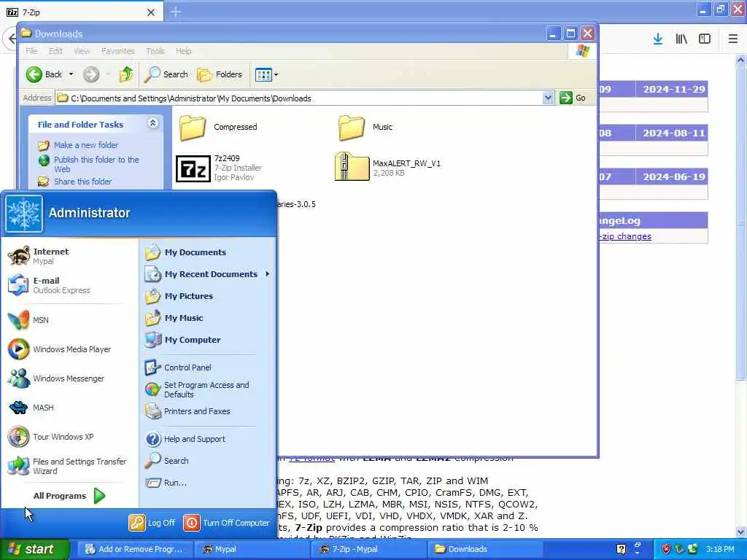Screen dimensions: 747x560
Task: Open a new browser tab
Action: pos(176,12)
